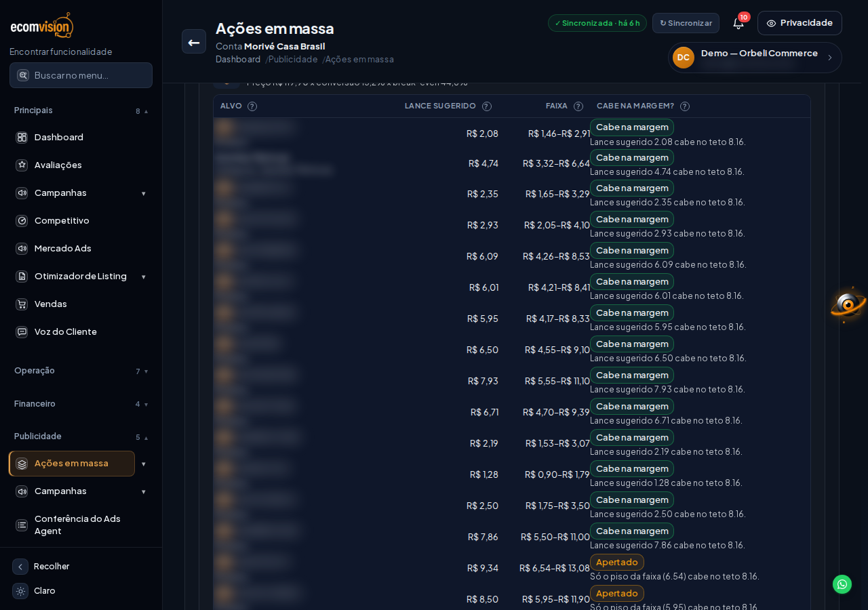This screenshot has height=610, width=868.
Task: Follow the Publicidade breadcrumb link
Action: pyautogui.click(x=293, y=59)
